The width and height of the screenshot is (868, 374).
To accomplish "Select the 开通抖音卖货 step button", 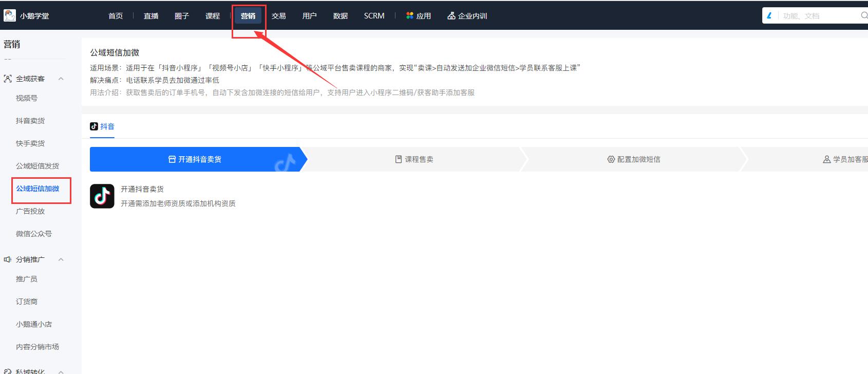I will point(195,159).
